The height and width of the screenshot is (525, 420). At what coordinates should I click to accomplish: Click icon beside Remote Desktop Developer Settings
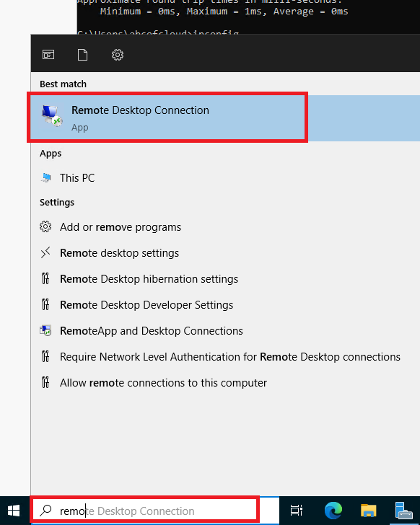coord(45,304)
